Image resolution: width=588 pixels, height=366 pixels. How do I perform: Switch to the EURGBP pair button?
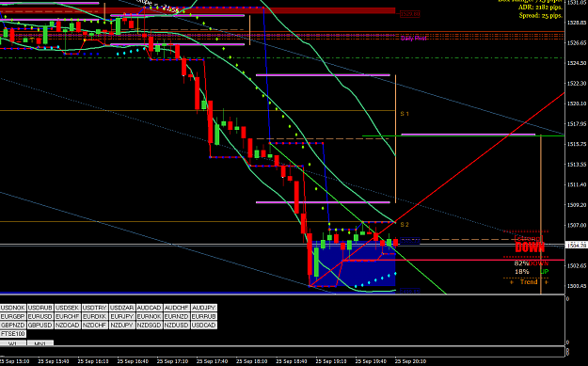click(x=13, y=316)
